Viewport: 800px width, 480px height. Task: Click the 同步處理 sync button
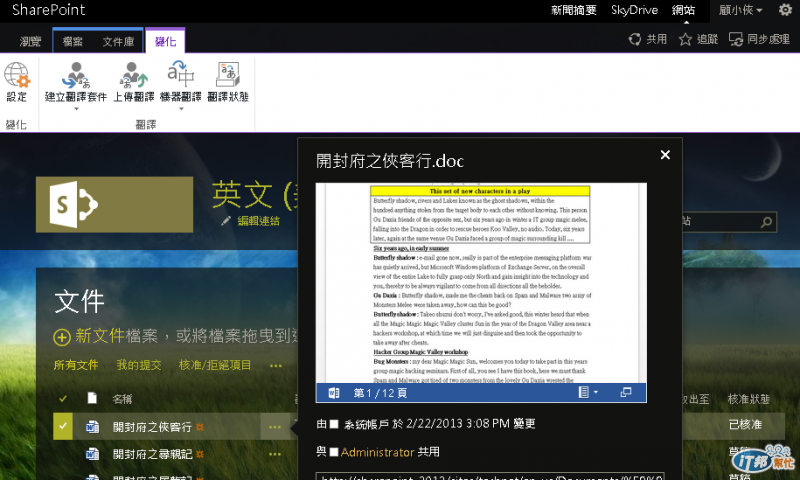click(x=759, y=39)
